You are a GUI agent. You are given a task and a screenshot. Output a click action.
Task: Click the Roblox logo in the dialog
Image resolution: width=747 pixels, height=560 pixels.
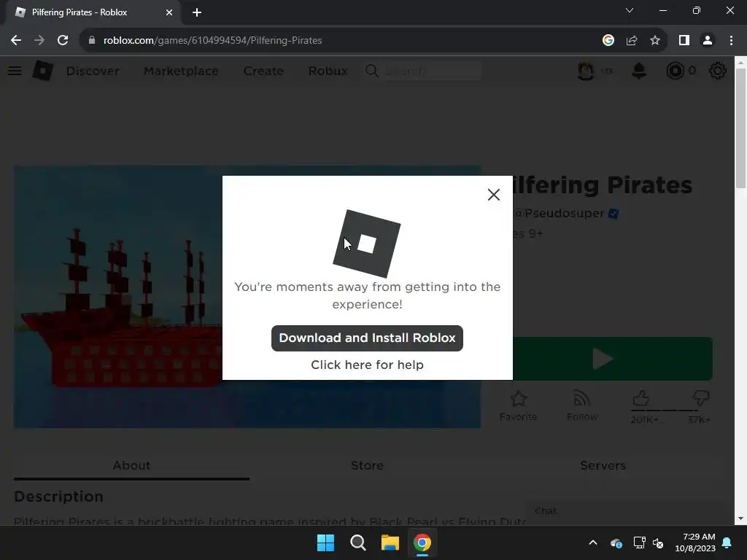pyautogui.click(x=366, y=244)
